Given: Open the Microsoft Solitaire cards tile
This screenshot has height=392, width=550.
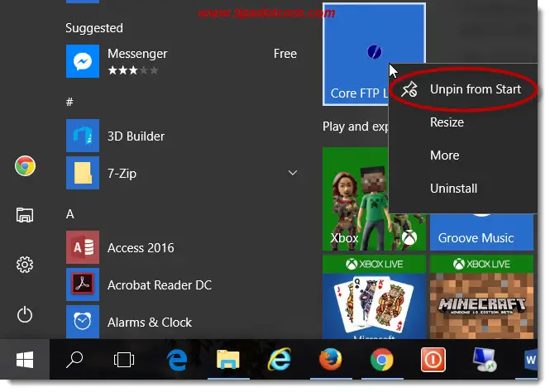Looking at the screenshot, I should (375, 297).
